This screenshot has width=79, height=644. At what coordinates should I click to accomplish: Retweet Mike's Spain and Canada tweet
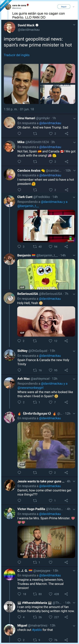tap(35, 161)
